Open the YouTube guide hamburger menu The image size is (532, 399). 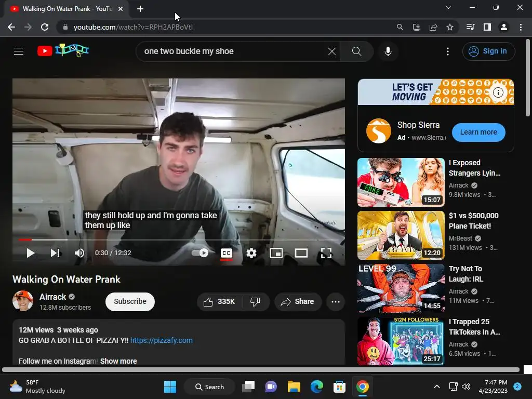[x=19, y=51]
